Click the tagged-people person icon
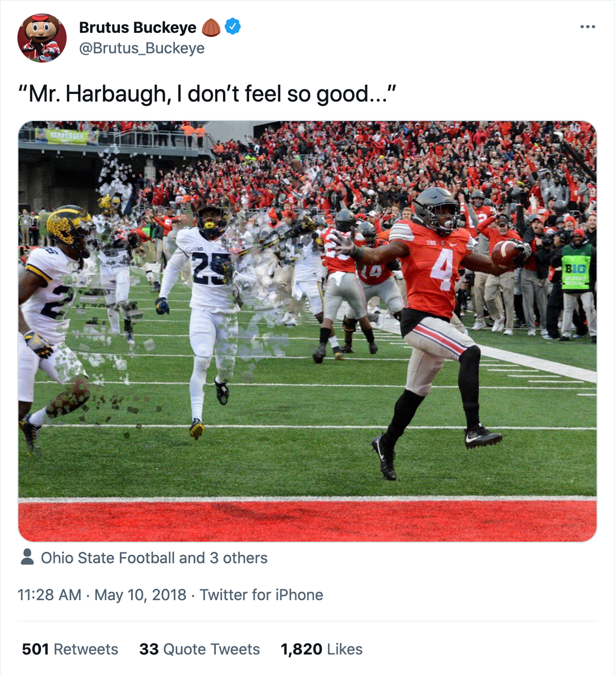Viewport: 616px width, 675px height. point(27,557)
